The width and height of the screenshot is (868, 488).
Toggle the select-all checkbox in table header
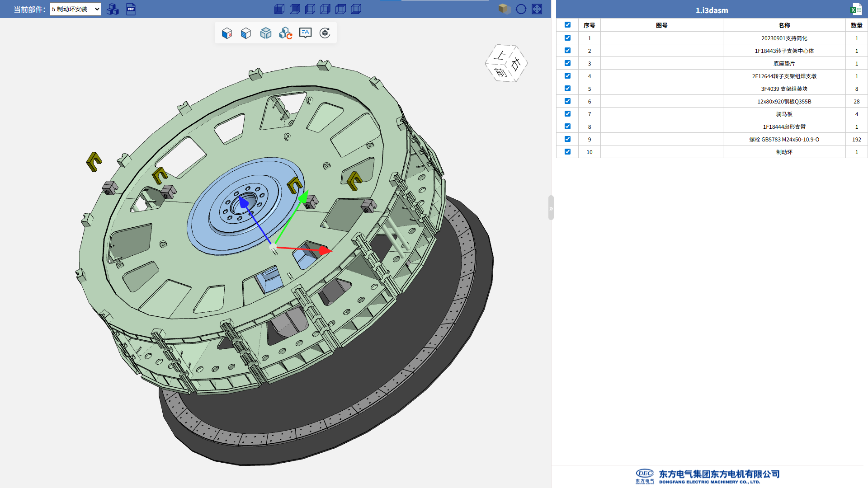point(567,25)
